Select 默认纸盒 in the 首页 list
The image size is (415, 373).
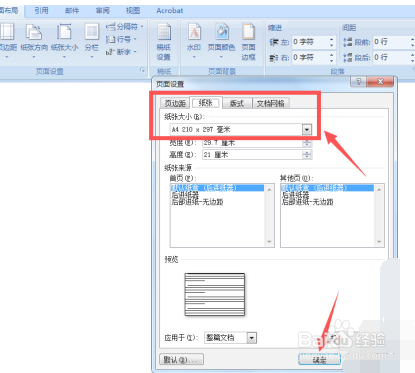[217, 188]
